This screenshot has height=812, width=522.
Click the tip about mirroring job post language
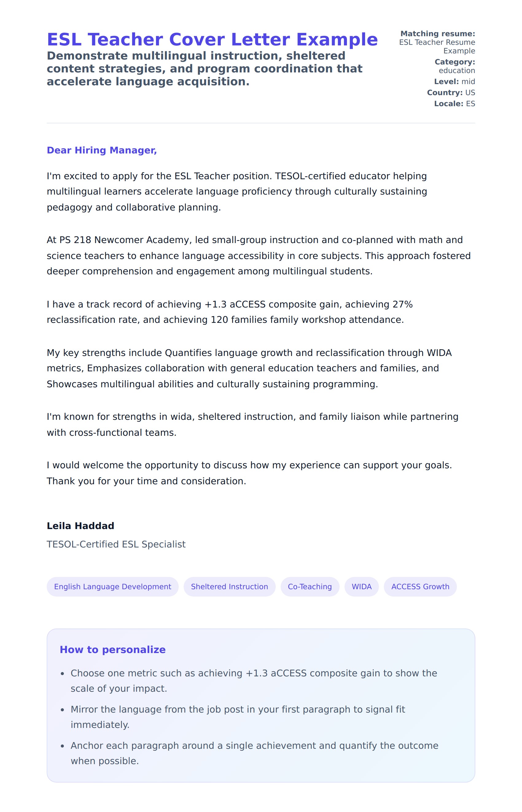coord(237,717)
